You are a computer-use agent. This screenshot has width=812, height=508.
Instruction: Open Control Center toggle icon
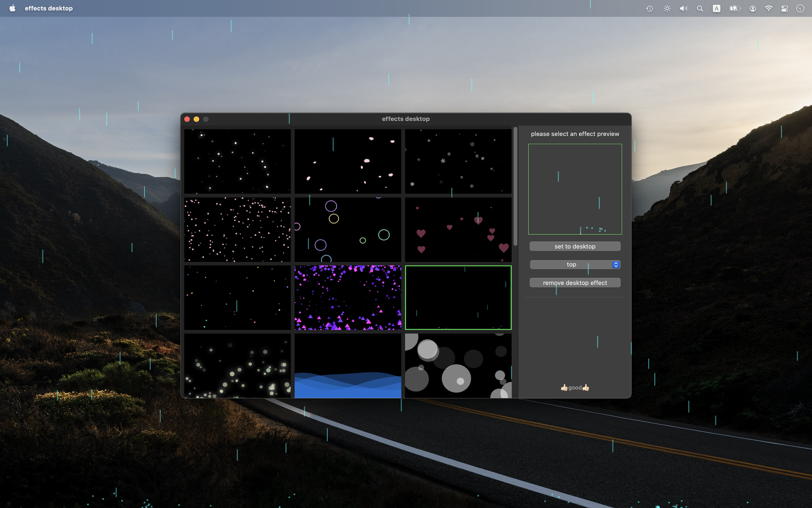[x=784, y=8]
